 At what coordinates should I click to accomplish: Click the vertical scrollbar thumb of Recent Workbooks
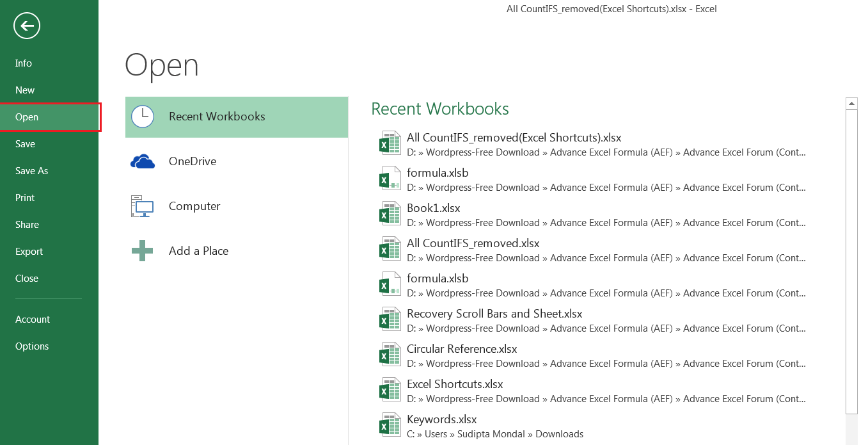(851, 261)
